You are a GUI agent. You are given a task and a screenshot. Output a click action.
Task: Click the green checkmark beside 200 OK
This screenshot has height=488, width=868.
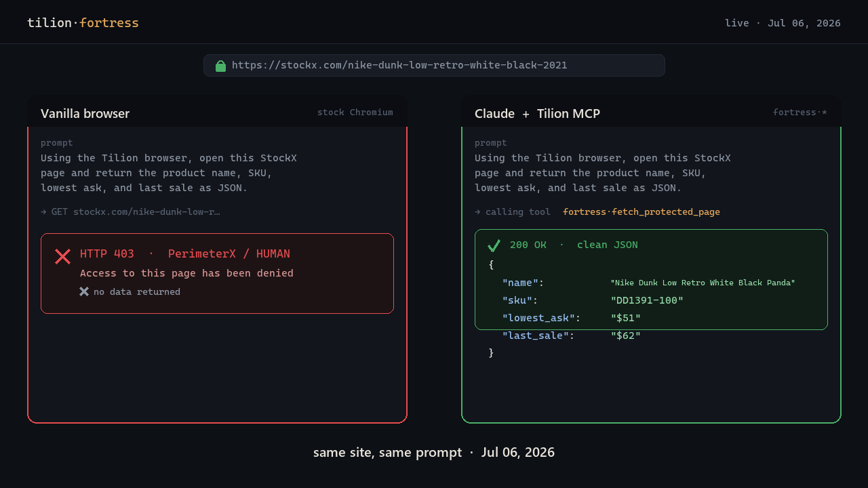[x=494, y=245]
